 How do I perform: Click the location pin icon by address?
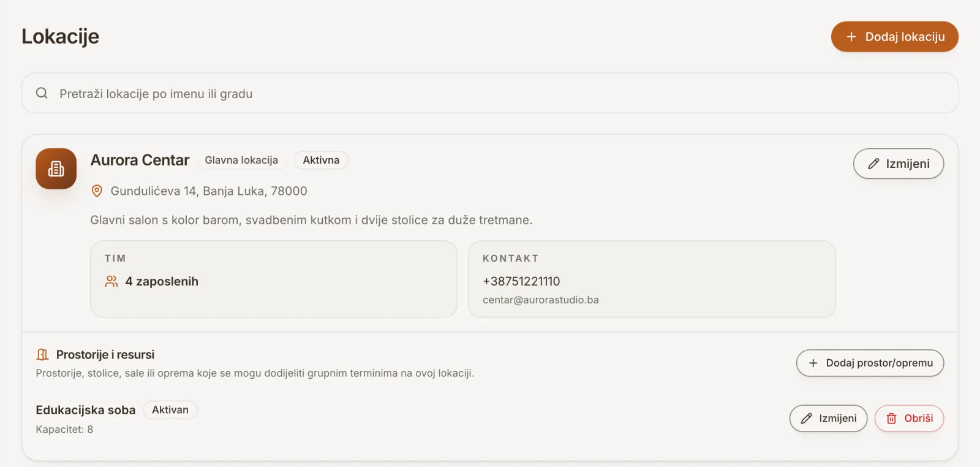tap(97, 191)
